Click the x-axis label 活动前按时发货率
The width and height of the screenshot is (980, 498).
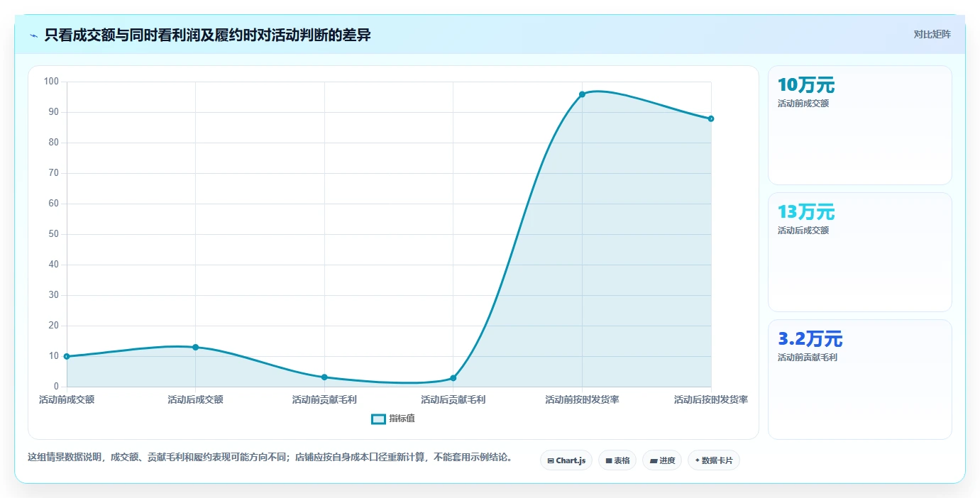point(582,399)
